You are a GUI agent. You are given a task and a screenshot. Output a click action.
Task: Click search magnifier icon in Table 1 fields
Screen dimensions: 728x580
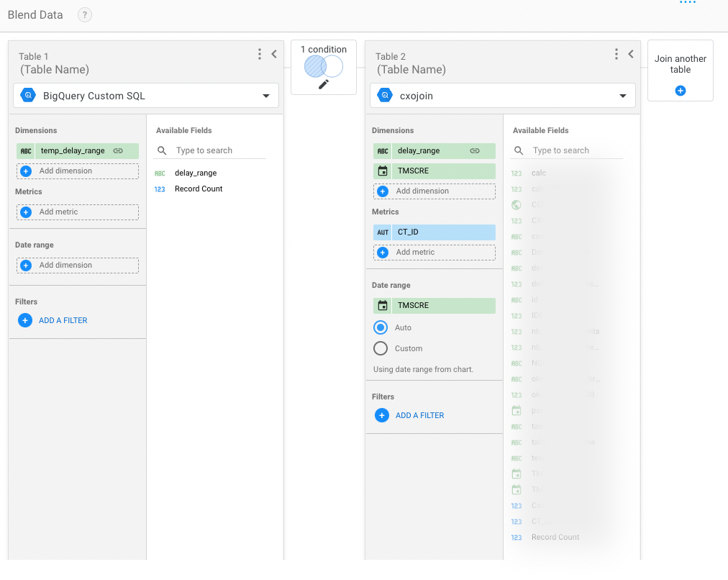pyautogui.click(x=162, y=150)
